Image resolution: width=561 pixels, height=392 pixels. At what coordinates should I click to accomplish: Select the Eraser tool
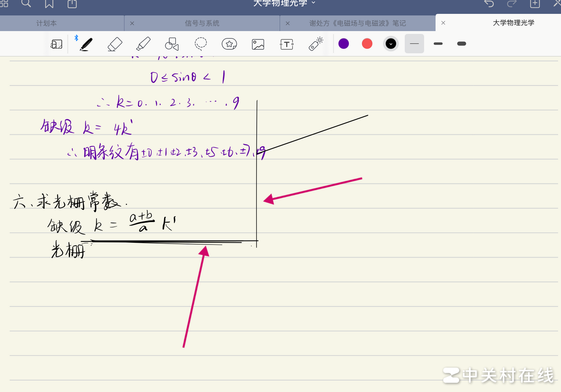115,44
